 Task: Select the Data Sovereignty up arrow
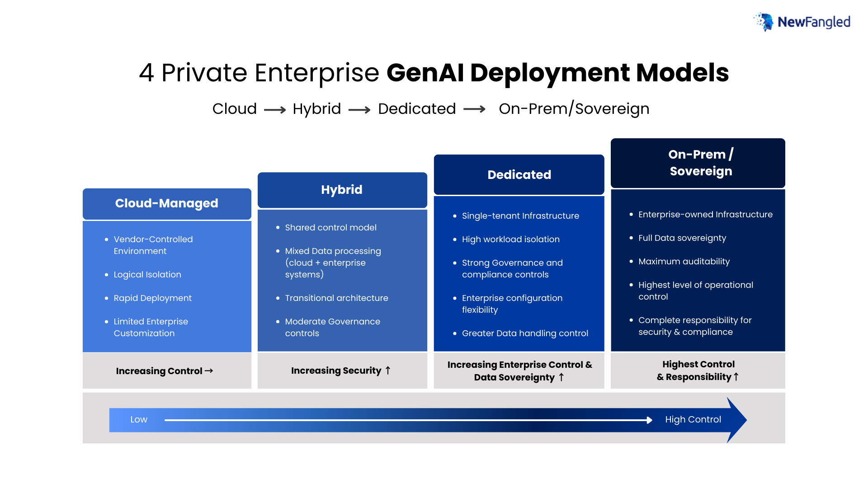pos(561,377)
